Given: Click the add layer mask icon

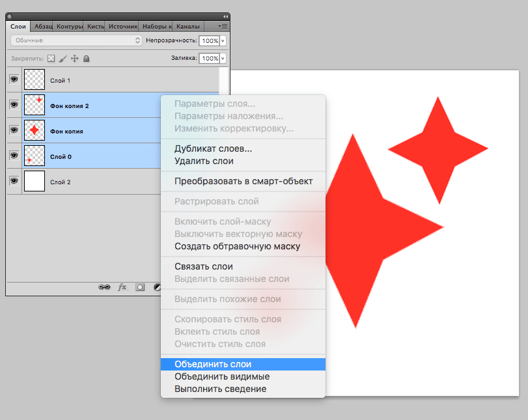Looking at the screenshot, I should [x=139, y=287].
